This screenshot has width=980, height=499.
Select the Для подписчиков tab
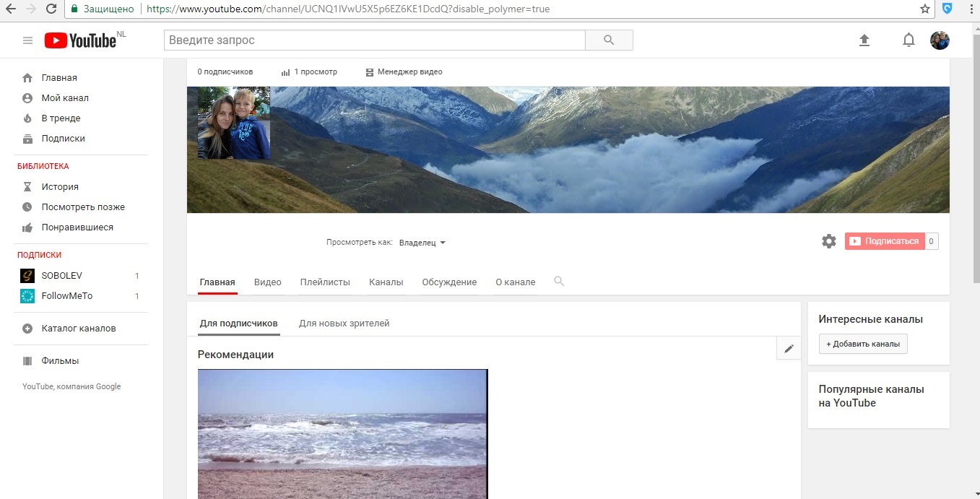[x=239, y=324]
